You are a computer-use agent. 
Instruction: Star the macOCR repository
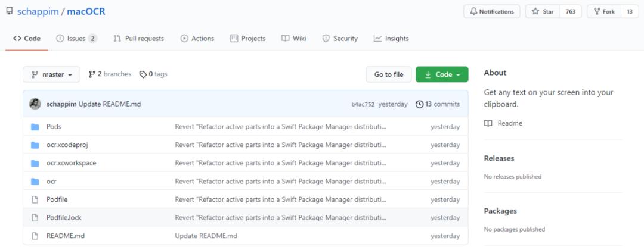[542, 12]
